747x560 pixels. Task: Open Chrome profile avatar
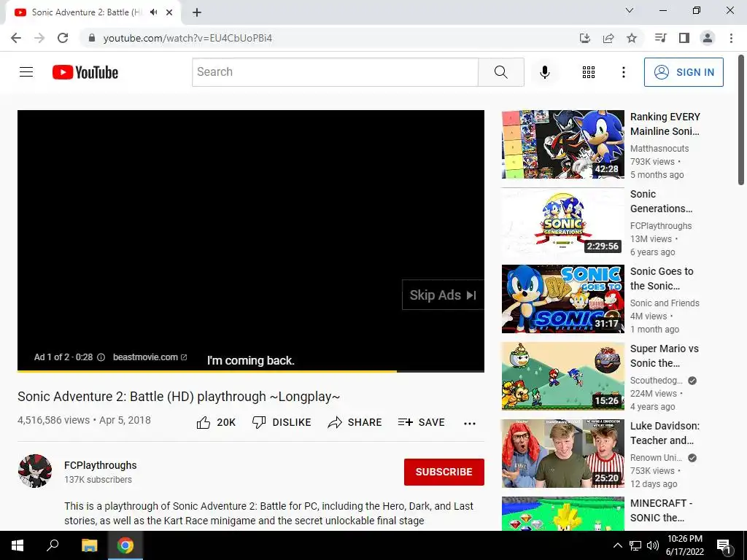708,38
